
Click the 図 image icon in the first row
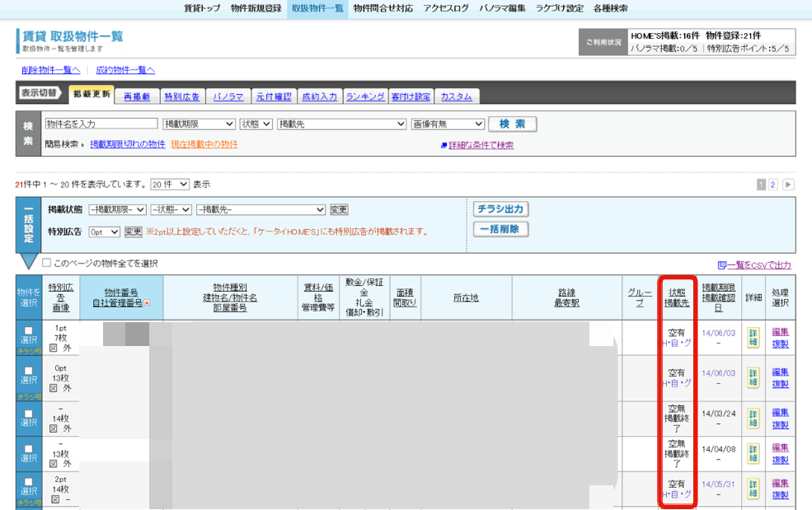click(x=54, y=348)
